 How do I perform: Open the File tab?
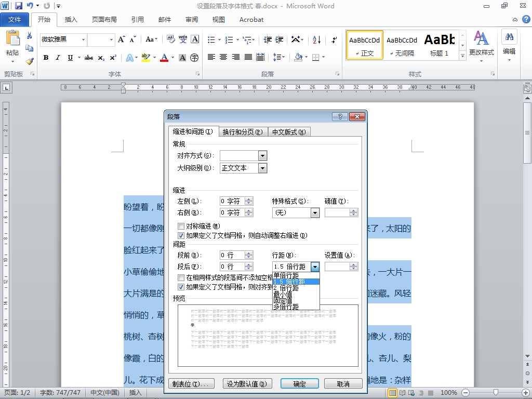pos(14,20)
